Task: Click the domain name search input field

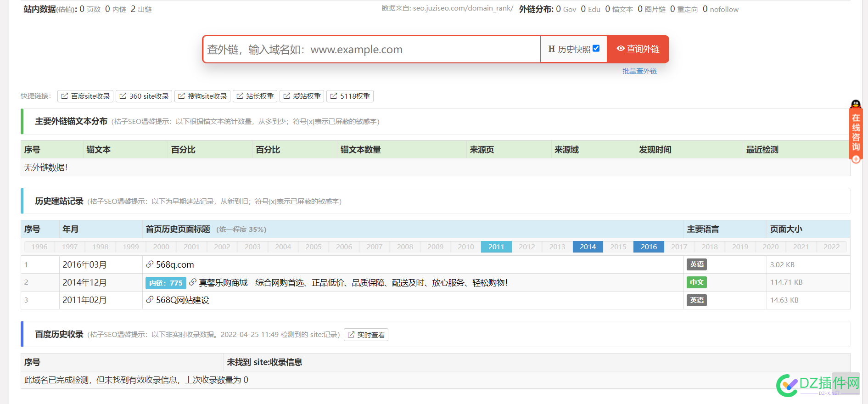Action: pos(371,49)
